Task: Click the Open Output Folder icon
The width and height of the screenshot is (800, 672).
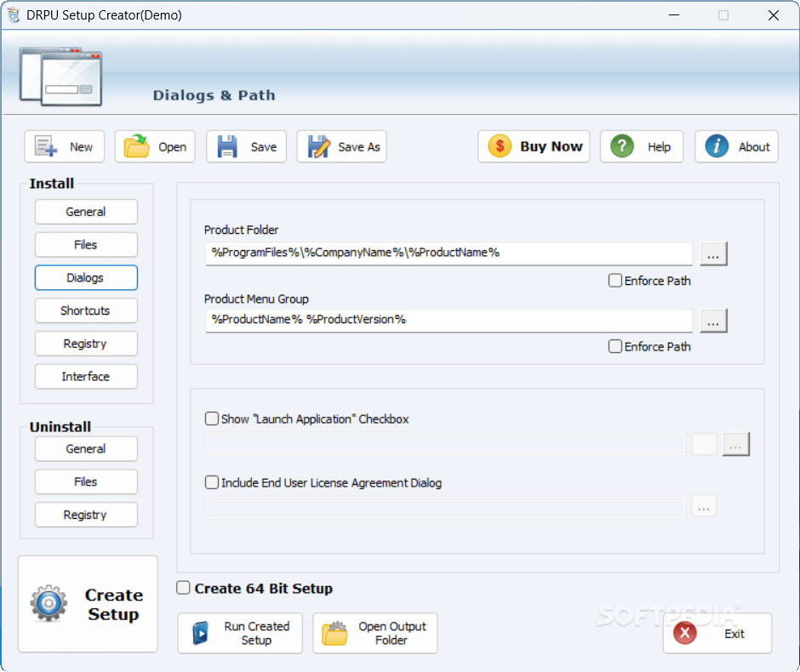Action: coord(334,633)
